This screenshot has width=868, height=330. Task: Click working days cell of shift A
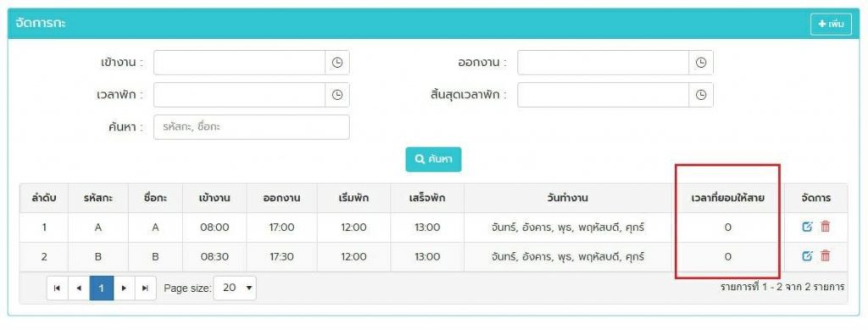(x=567, y=227)
